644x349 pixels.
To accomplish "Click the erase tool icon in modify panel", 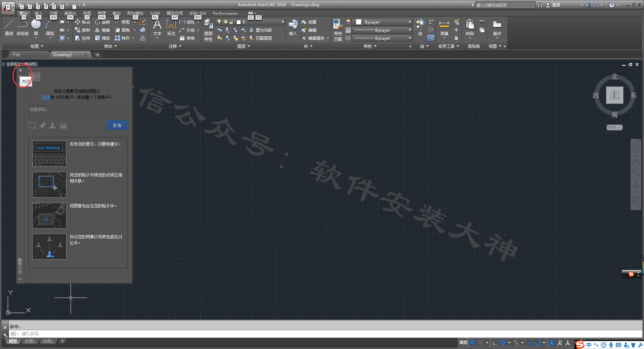I will pyautogui.click(x=143, y=22).
